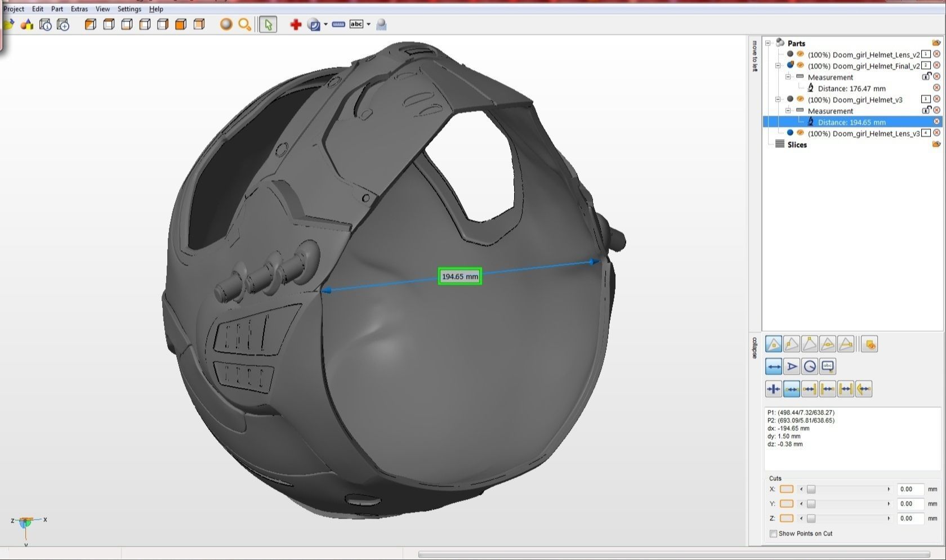946x560 pixels.
Task: Toggle the lock on Helmet_Final_v2 Measurement
Action: 926,77
